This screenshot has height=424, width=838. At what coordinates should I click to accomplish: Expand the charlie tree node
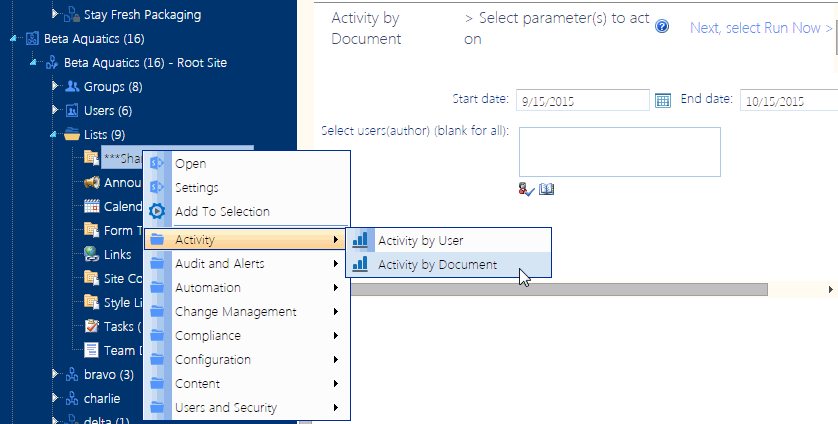(55, 398)
